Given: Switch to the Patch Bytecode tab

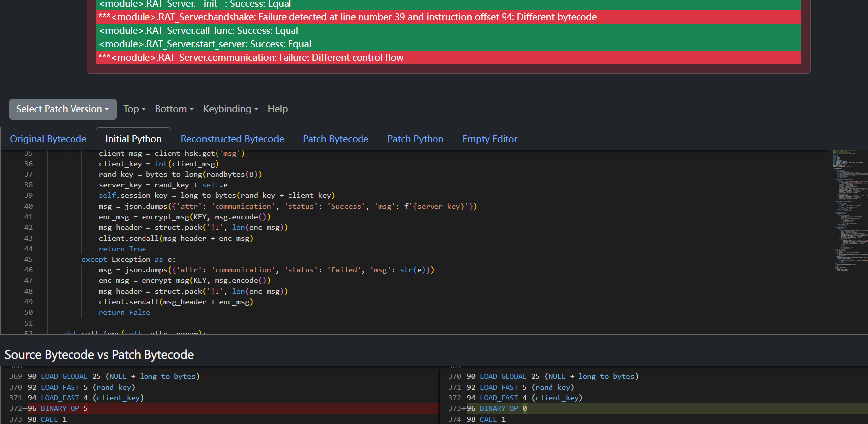Looking at the screenshot, I should pyautogui.click(x=335, y=139).
